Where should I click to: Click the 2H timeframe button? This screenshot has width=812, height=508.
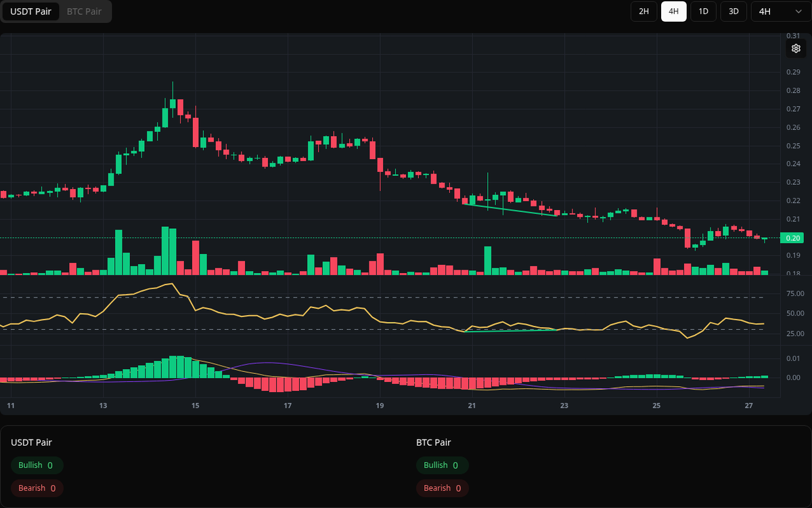[x=644, y=12]
